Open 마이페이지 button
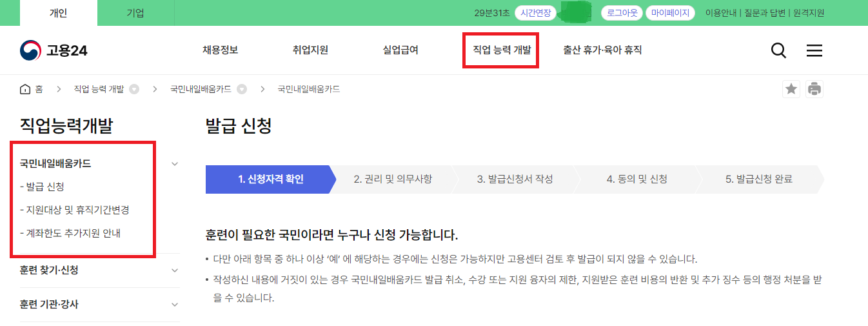868x326 pixels. 670,13
